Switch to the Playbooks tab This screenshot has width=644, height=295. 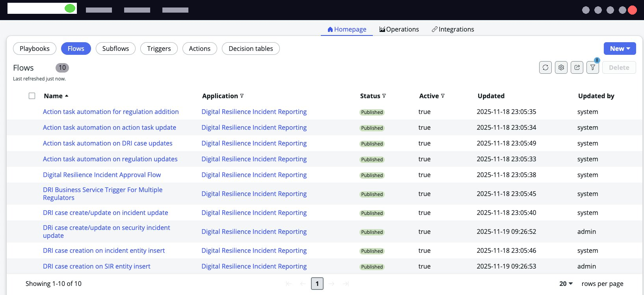coord(35,49)
